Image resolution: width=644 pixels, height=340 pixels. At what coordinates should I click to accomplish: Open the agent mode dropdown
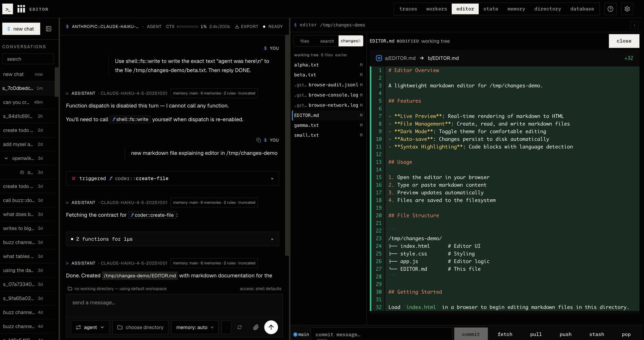tap(90, 327)
